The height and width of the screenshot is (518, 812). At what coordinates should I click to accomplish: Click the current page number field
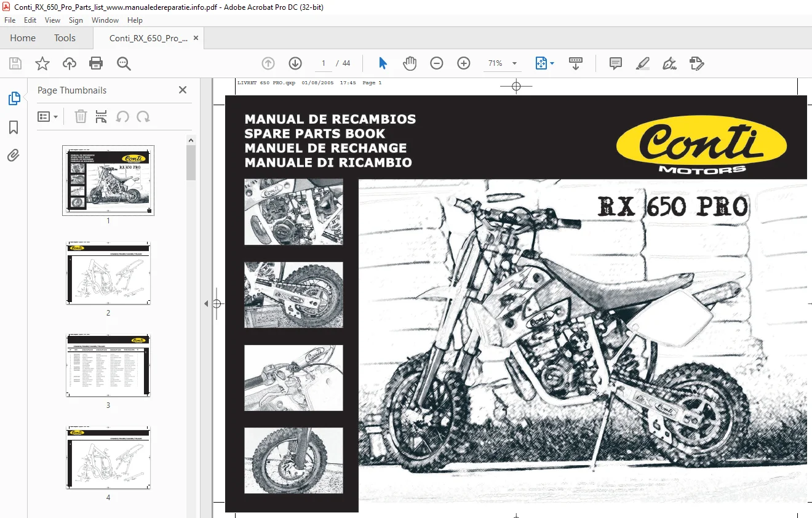coord(323,63)
